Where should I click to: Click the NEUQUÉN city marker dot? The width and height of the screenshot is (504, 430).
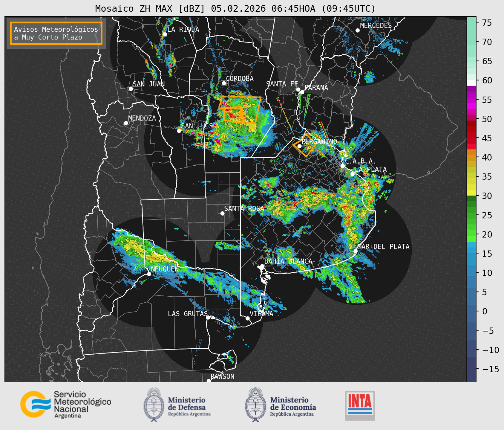tap(149, 274)
